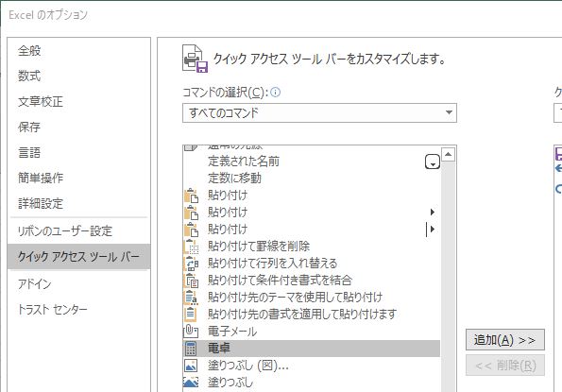Select the 塗りつぶし (図)... command text

[248, 366]
